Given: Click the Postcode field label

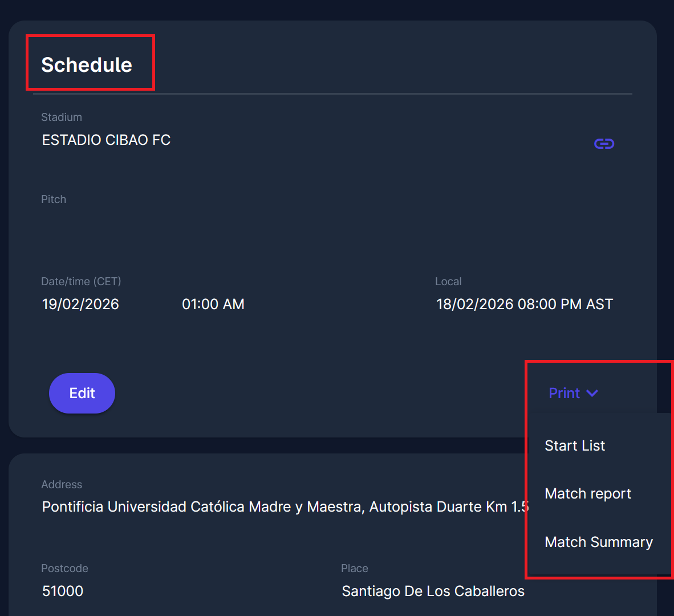Looking at the screenshot, I should tap(64, 568).
